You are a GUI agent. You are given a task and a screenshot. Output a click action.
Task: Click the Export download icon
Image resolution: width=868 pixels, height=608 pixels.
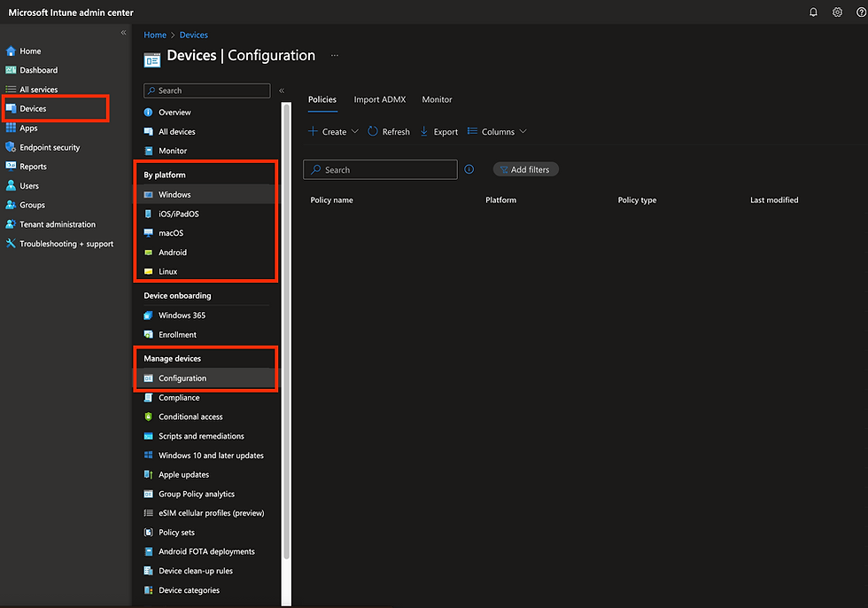[x=424, y=131]
